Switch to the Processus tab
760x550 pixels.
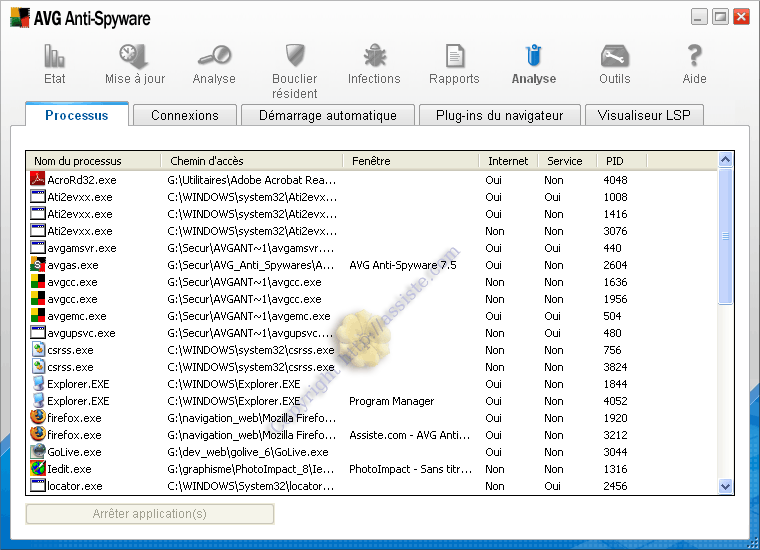tap(77, 115)
